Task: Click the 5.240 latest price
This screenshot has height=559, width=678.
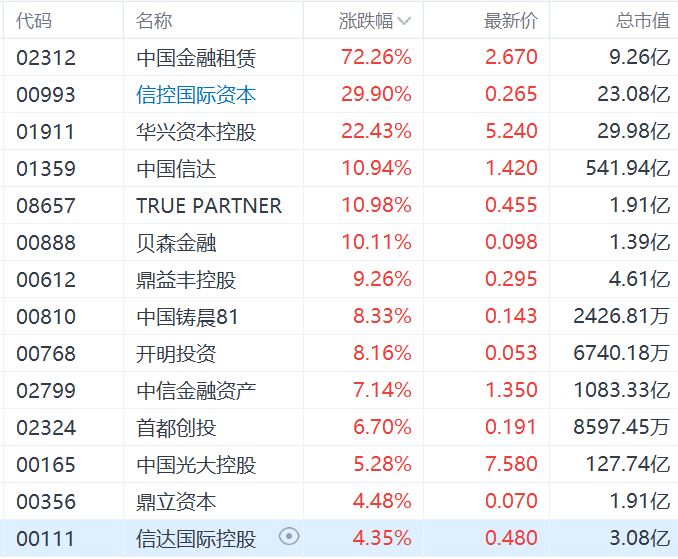Action: 511,131
